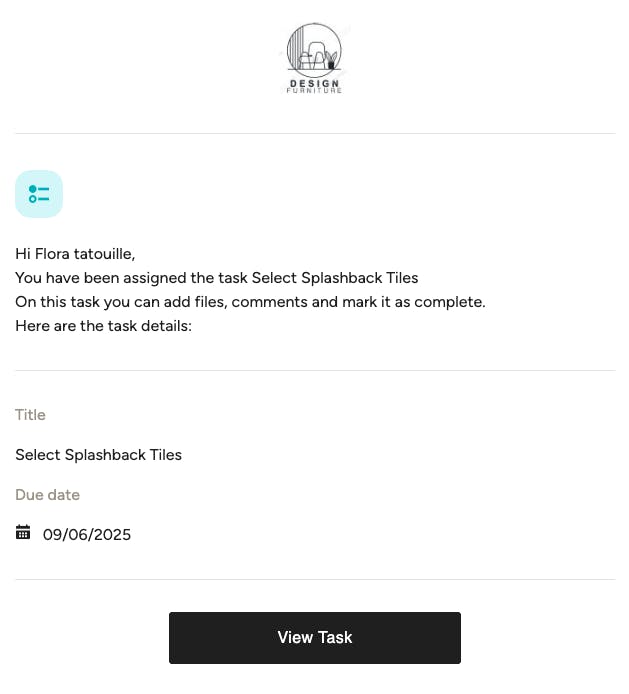Select the title value Select Splashback Tiles
Image resolution: width=629 pixels, height=694 pixels.
pyautogui.click(x=98, y=455)
